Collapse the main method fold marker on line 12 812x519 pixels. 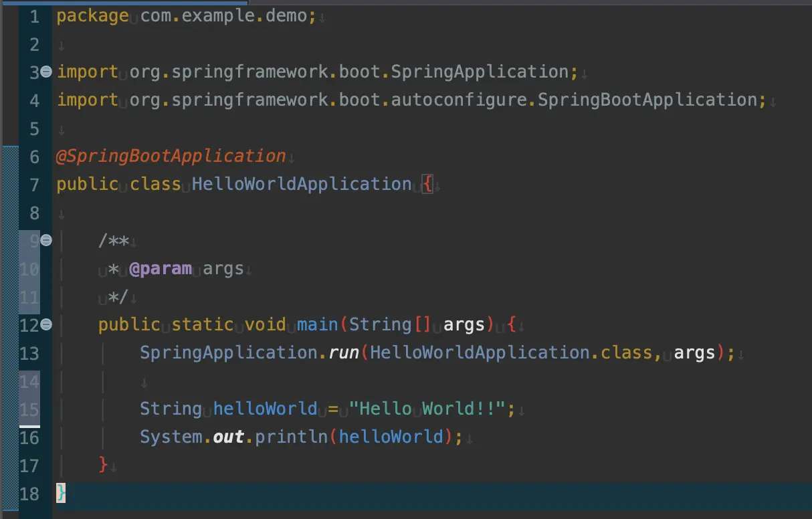tap(46, 324)
